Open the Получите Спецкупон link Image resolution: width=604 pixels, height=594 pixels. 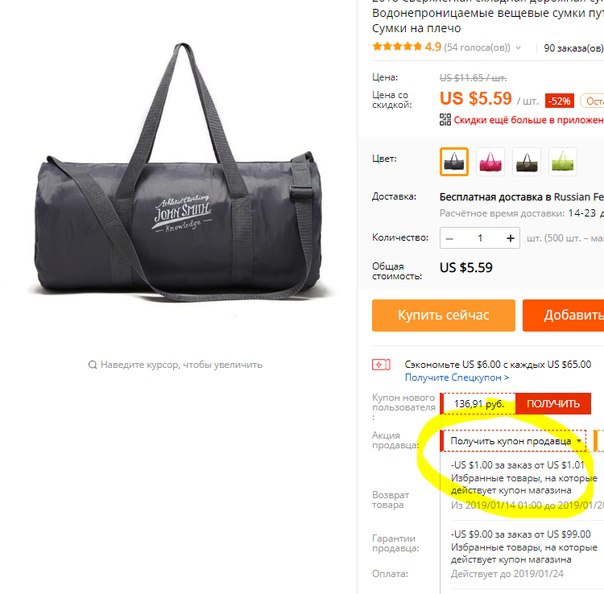point(456,378)
